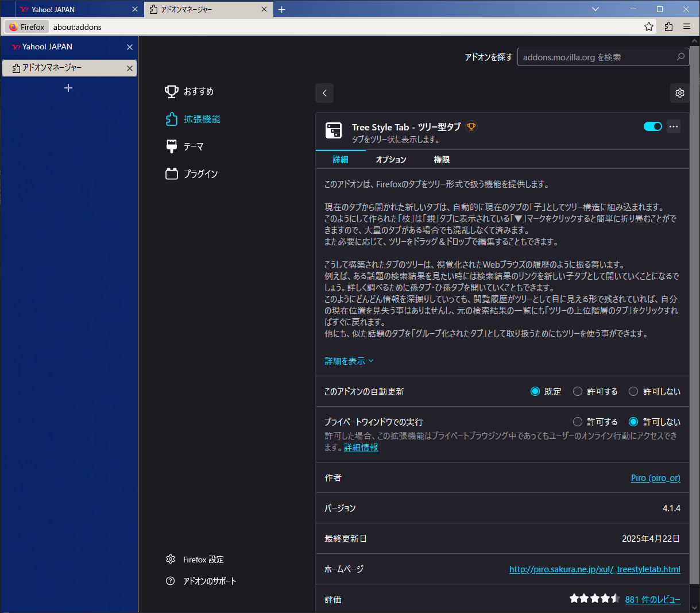
Task: Switch to the オプション tab
Action: (x=391, y=160)
